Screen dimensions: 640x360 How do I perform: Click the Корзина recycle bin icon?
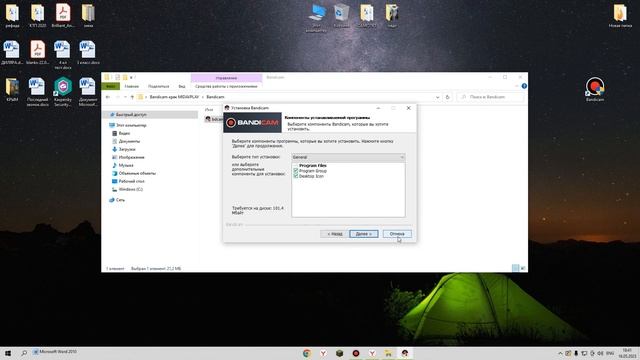click(342, 16)
